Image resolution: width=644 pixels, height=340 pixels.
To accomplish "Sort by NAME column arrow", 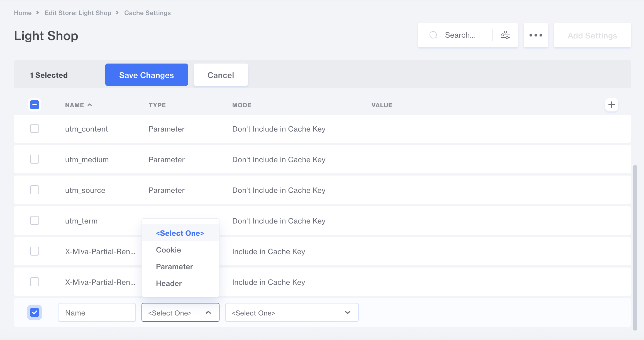I will click(x=90, y=105).
